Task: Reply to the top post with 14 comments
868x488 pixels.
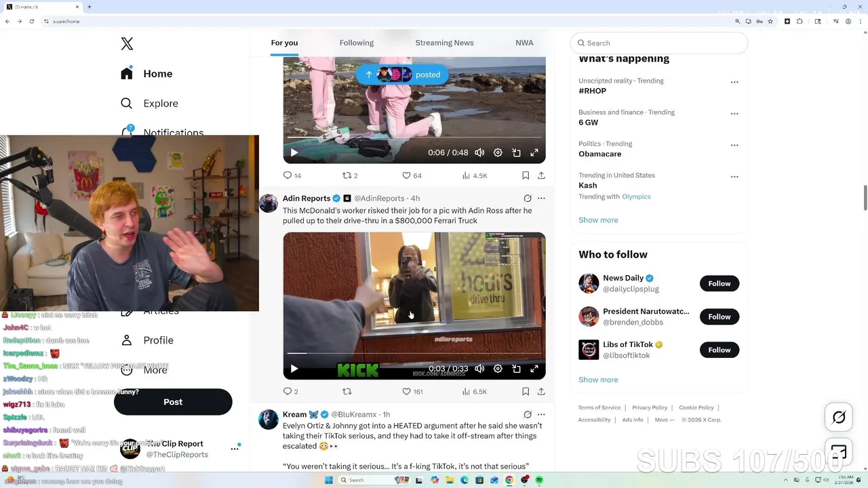Action: tap(292, 176)
